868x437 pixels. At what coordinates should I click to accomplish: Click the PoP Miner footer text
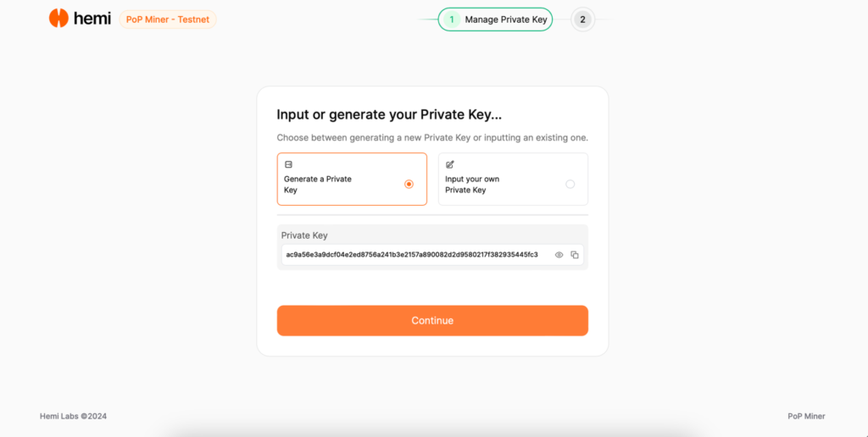point(807,416)
